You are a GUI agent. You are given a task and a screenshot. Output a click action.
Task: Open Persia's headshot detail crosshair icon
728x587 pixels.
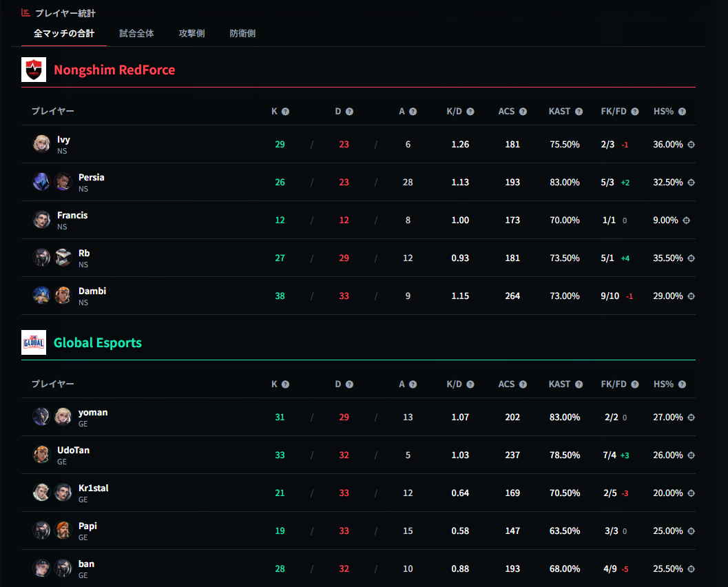coord(691,183)
